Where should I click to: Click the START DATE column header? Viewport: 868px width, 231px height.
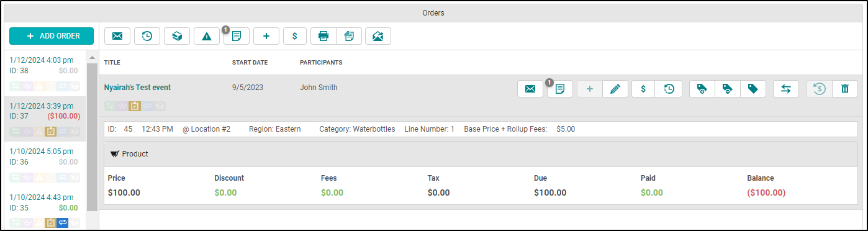[x=250, y=63]
